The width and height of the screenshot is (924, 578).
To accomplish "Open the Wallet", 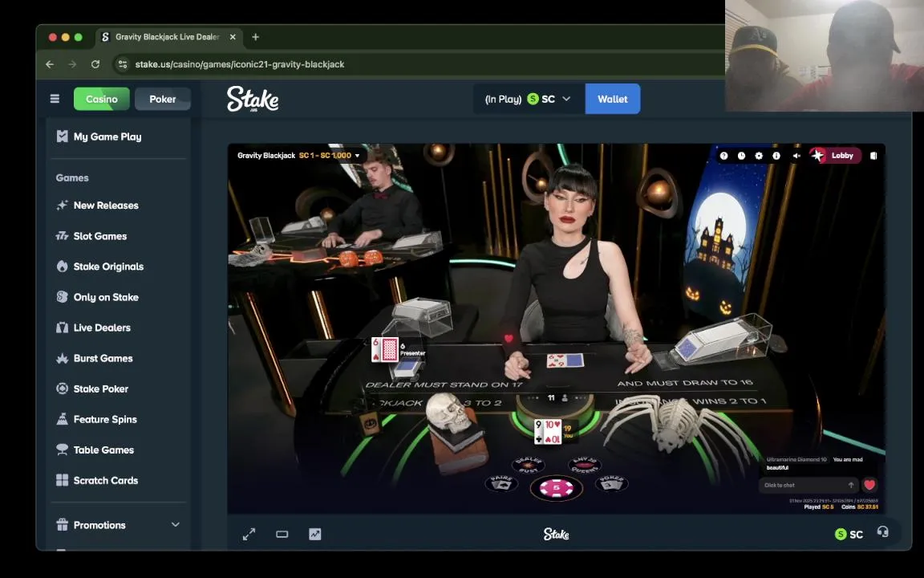I will (x=613, y=99).
